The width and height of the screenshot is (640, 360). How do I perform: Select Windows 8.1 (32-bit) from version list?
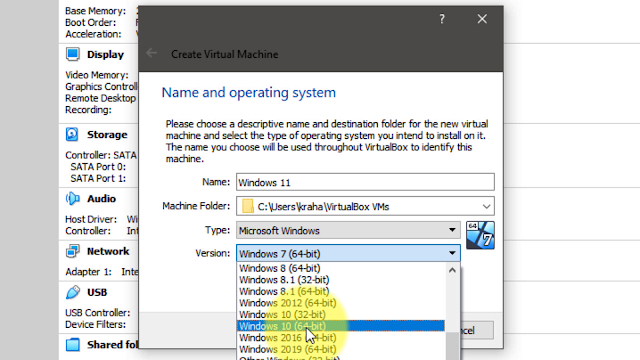coord(341,280)
